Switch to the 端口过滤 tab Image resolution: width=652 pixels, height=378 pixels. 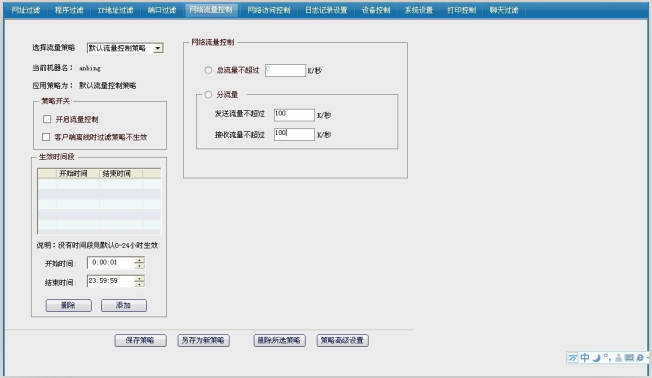(x=162, y=10)
